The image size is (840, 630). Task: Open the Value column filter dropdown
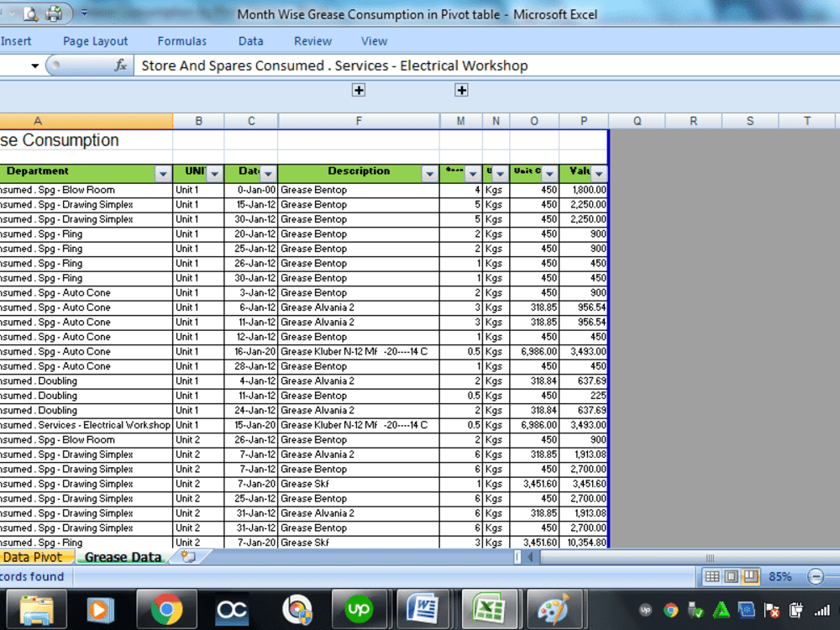599,173
